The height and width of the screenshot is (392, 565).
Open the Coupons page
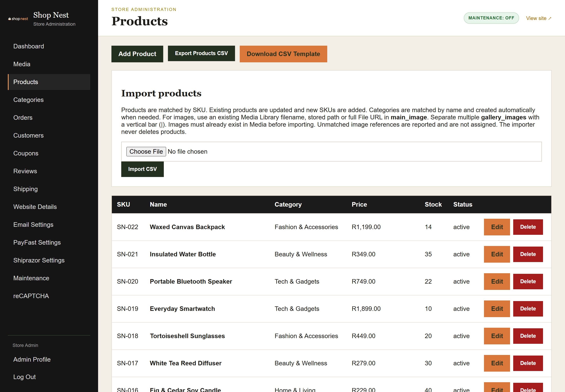49,153
